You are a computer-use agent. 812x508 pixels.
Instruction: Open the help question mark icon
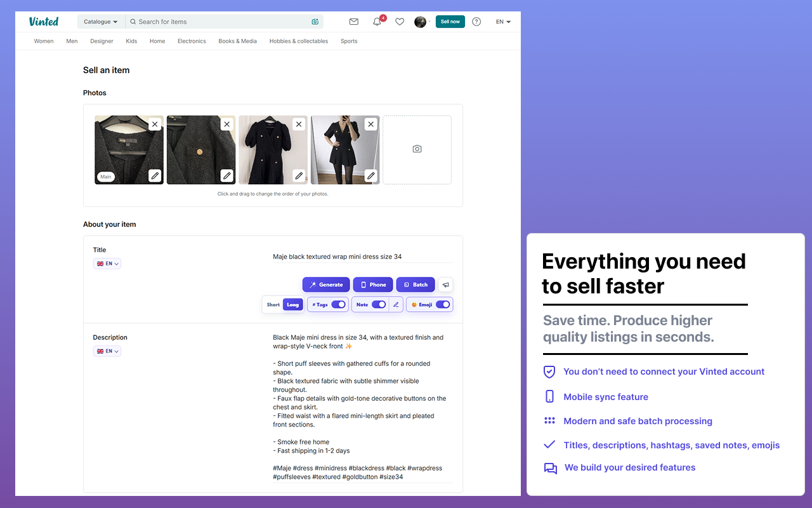[476, 22]
